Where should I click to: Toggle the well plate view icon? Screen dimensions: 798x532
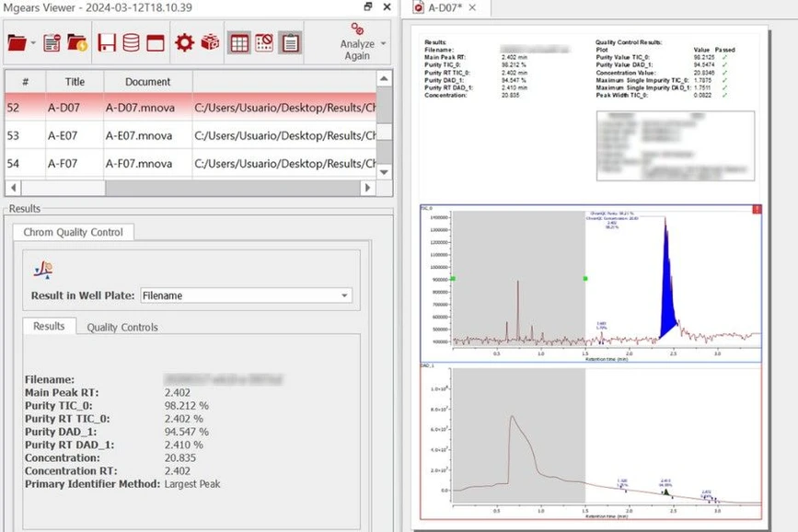click(263, 42)
